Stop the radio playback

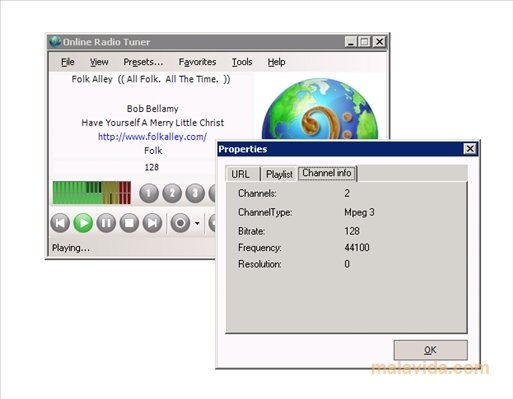coord(129,223)
